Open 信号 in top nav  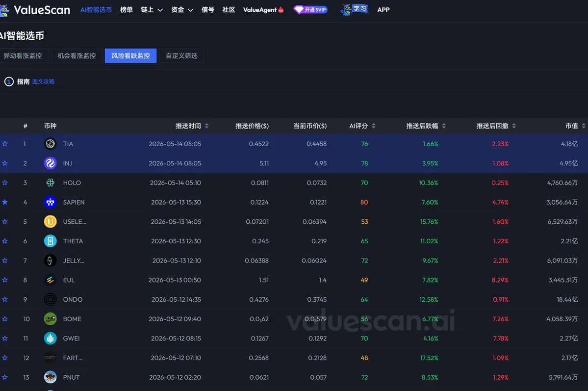coord(208,10)
